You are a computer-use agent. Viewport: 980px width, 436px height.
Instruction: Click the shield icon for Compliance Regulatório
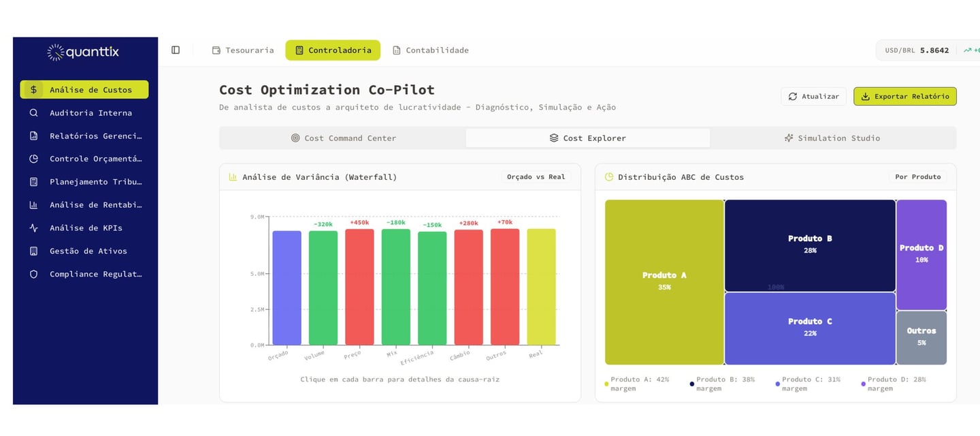click(x=33, y=275)
